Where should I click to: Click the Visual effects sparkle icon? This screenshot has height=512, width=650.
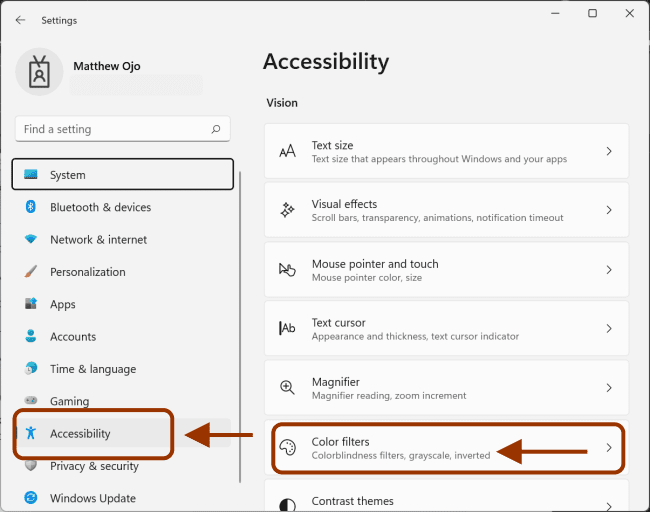pos(287,210)
